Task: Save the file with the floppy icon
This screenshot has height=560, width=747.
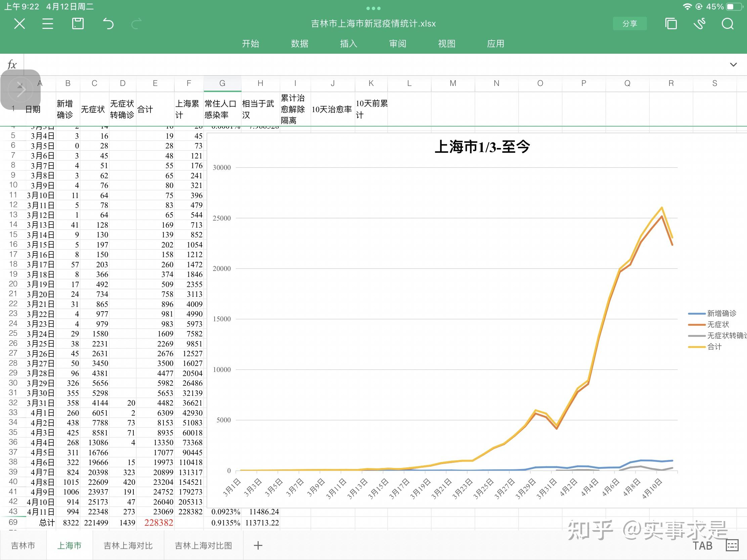Action: pyautogui.click(x=78, y=24)
